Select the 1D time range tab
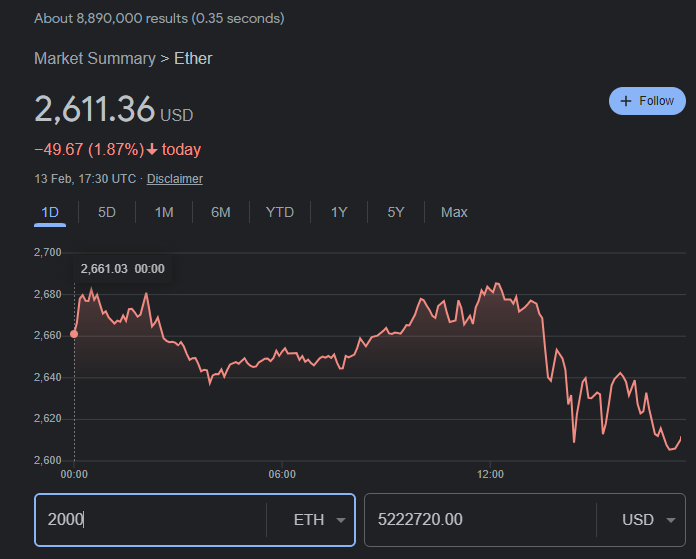The width and height of the screenshot is (696, 559). click(x=50, y=212)
